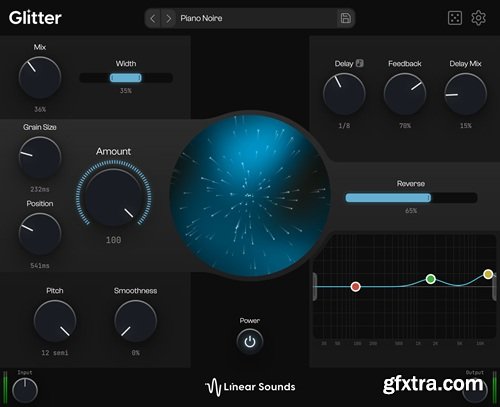Click the Grain Size value 232ms
Image resolution: width=500 pixels, height=407 pixels.
(40, 189)
